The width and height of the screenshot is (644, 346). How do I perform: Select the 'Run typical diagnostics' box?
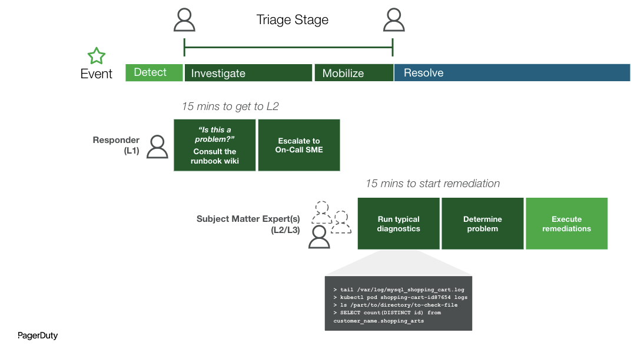coord(399,224)
